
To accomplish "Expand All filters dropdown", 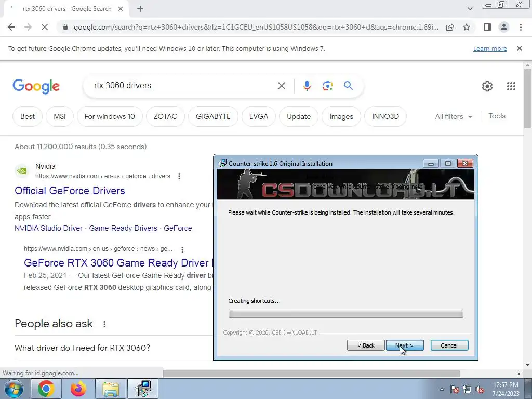I will [x=454, y=116].
